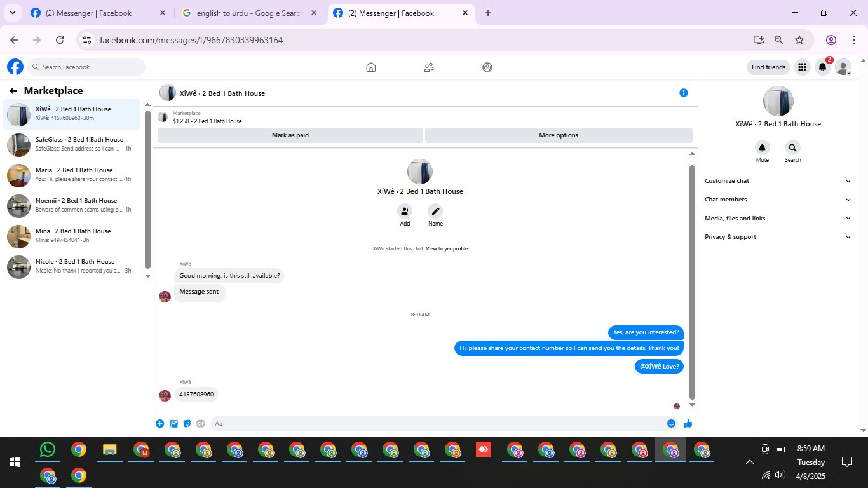Go to Home feed icon
The height and width of the screenshot is (488, 868).
(371, 67)
